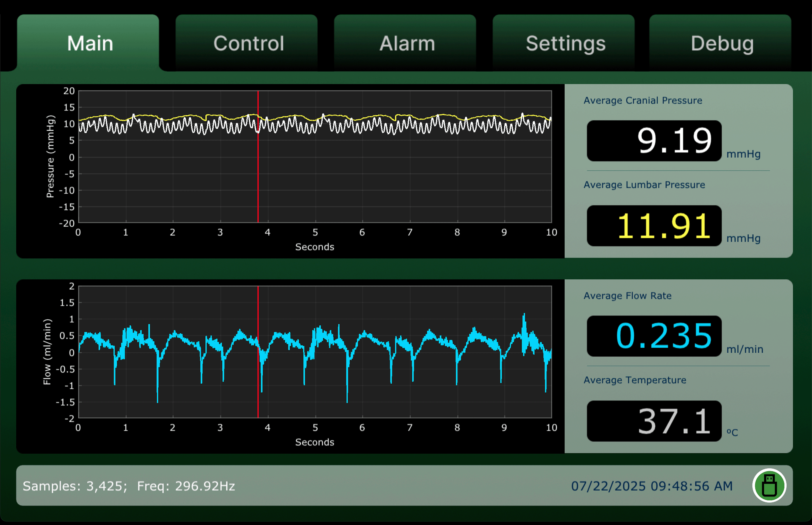Click the Samples and Freq status text

(x=129, y=486)
